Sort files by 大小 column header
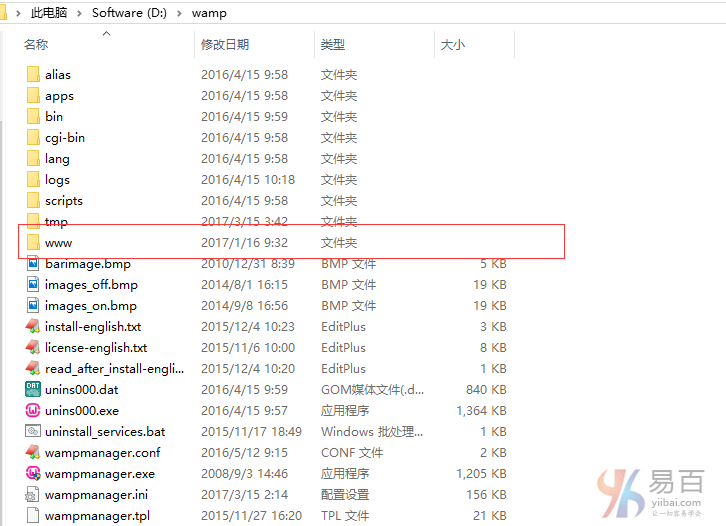The height and width of the screenshot is (526, 726). coord(452,45)
